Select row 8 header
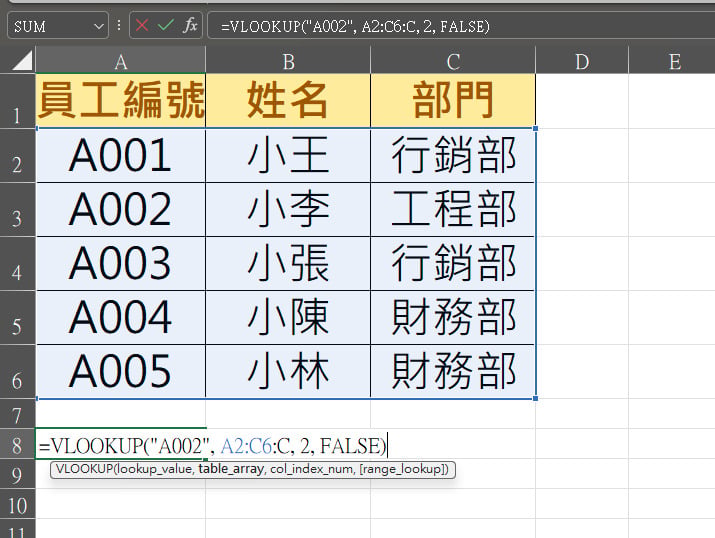 coord(17,444)
